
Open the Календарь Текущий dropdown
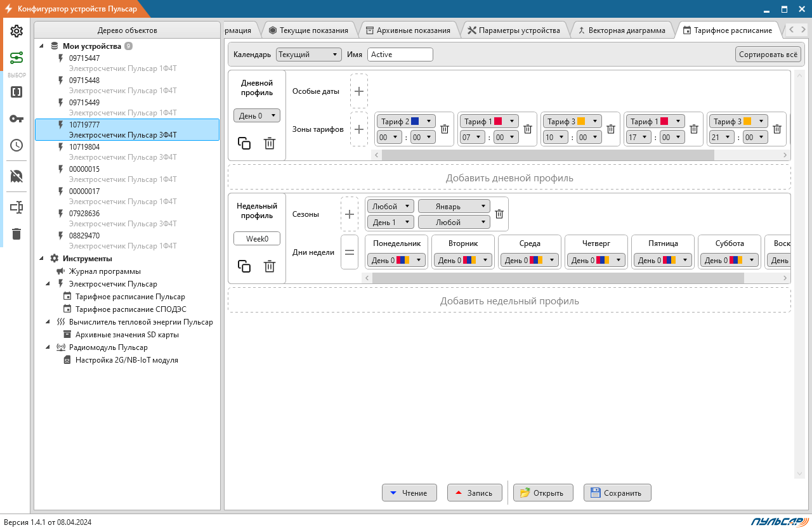(309, 55)
